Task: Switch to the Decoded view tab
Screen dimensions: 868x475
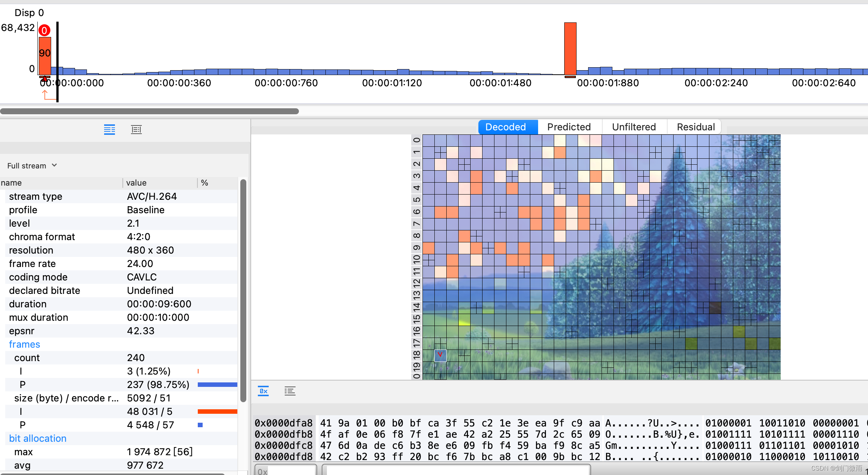Action: (x=505, y=127)
